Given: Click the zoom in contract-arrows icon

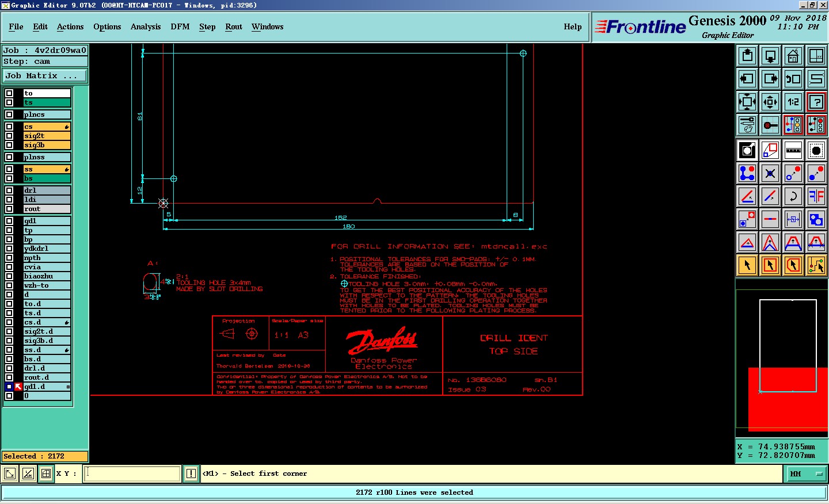Looking at the screenshot, I should [770, 102].
